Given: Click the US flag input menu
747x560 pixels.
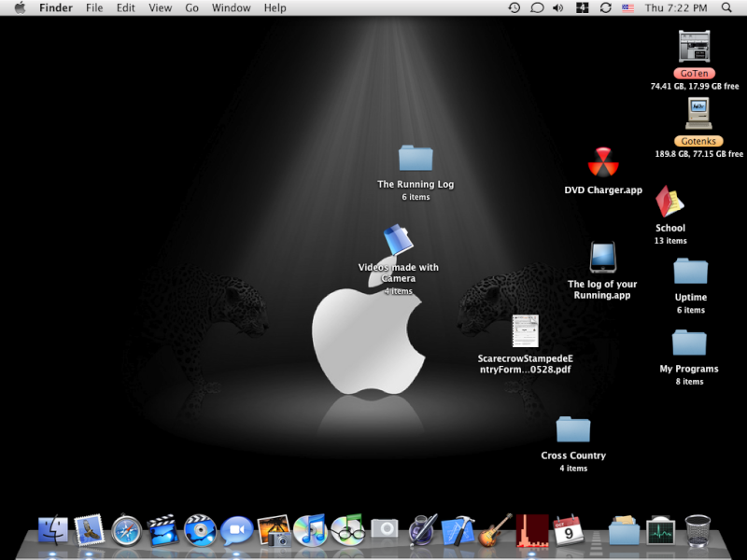Looking at the screenshot, I should tap(627, 7).
